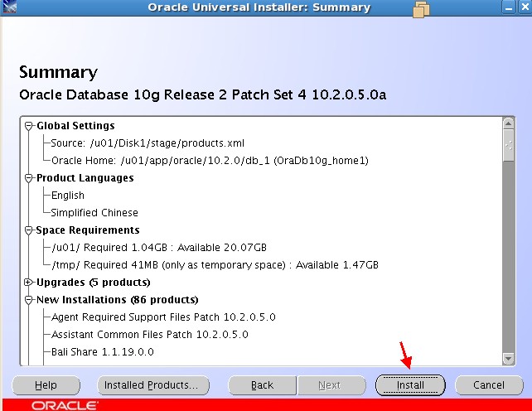Click the vertical scrollbar thumb
The height and width of the screenshot is (411, 532).
(508, 146)
